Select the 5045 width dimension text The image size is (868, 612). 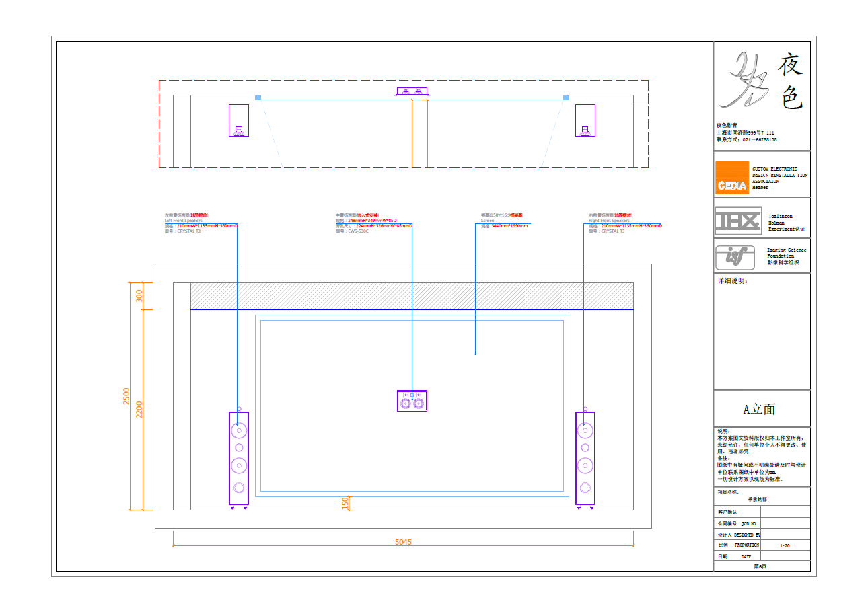tap(403, 541)
